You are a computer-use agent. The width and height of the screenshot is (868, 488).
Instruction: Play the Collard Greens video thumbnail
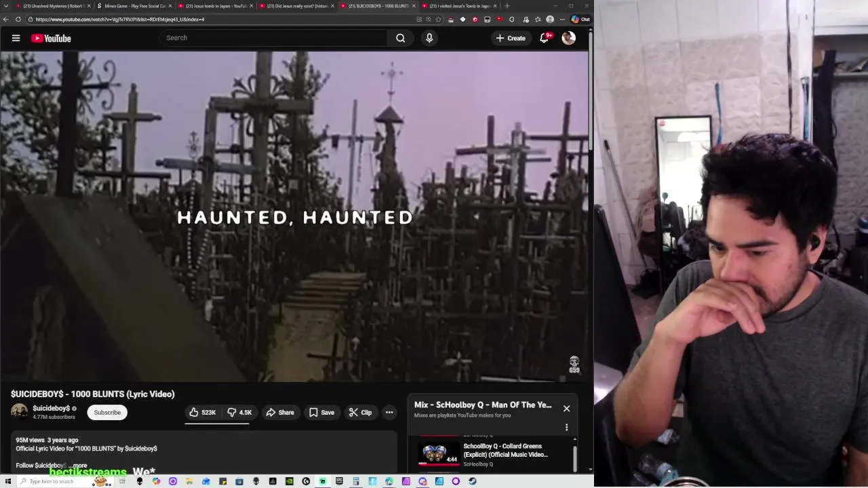438,454
